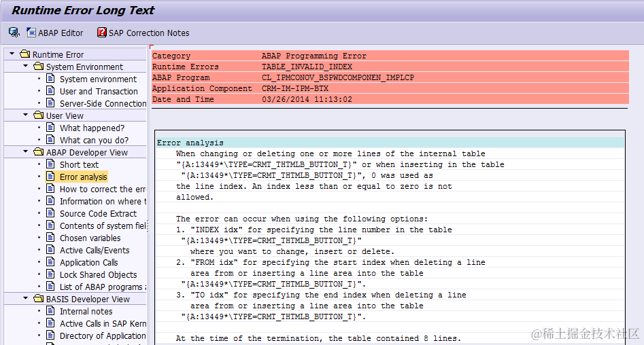This screenshot has width=644, height=345.
Task: Click document icon beside What happened?
Action: click(50, 127)
